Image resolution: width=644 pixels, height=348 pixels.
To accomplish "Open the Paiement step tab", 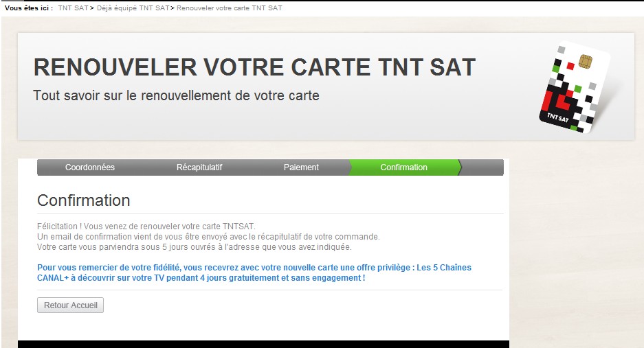I will [x=301, y=167].
